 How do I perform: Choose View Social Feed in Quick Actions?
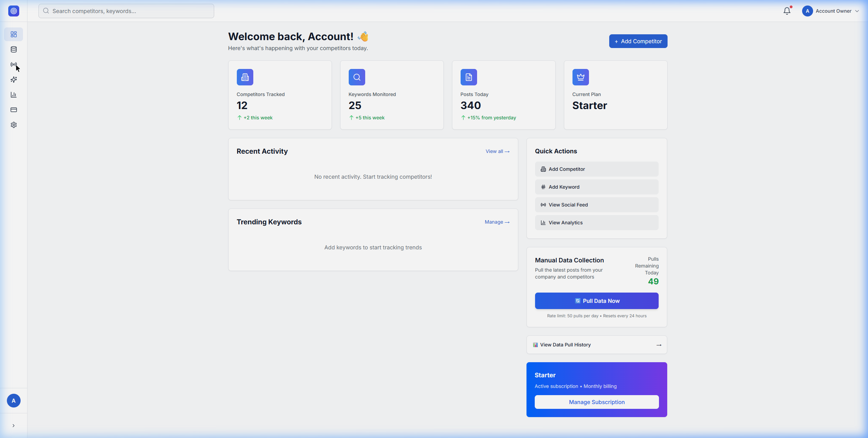point(597,205)
